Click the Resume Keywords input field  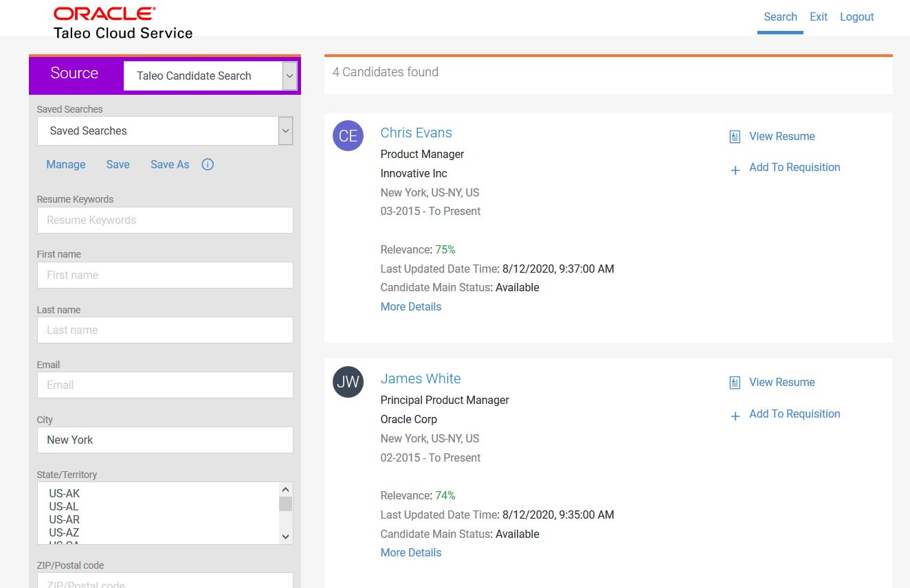pos(165,220)
